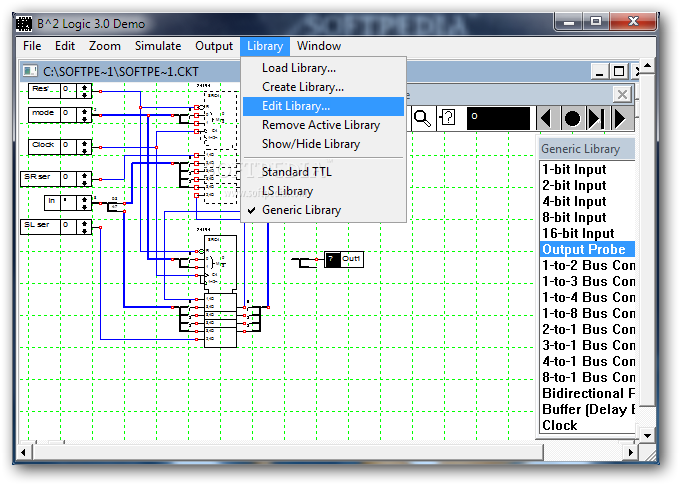
Task: Click the simulation time counter display
Action: [x=498, y=118]
